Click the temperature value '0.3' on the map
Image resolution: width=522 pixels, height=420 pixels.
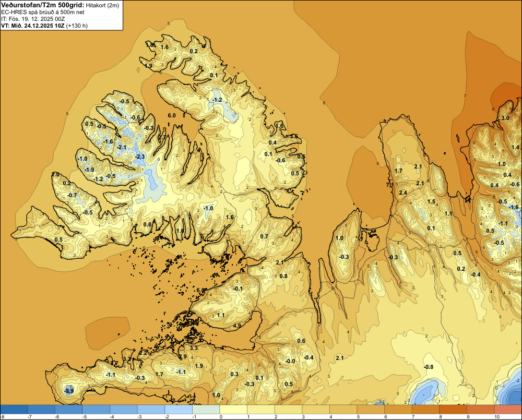234,374
